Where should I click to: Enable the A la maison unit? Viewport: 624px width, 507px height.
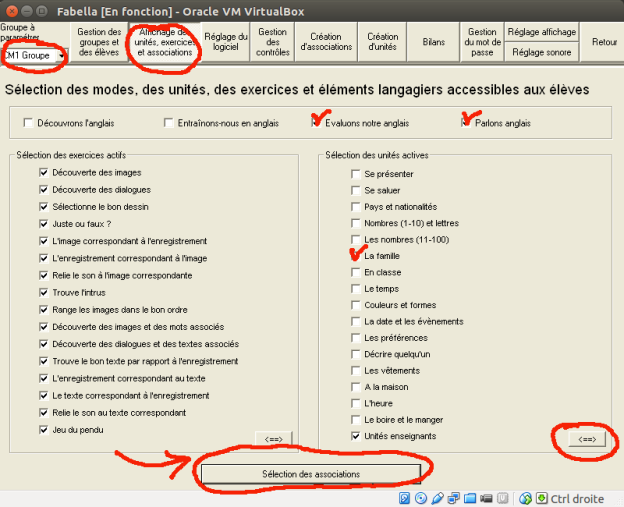coord(356,387)
